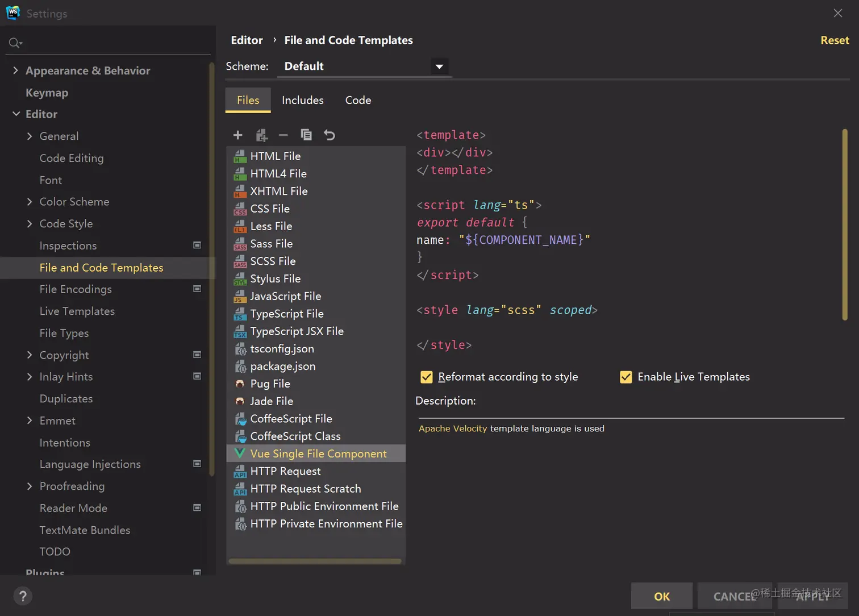Image resolution: width=859 pixels, height=616 pixels.
Task: Click the Create Child Template File icon
Action: (x=261, y=135)
